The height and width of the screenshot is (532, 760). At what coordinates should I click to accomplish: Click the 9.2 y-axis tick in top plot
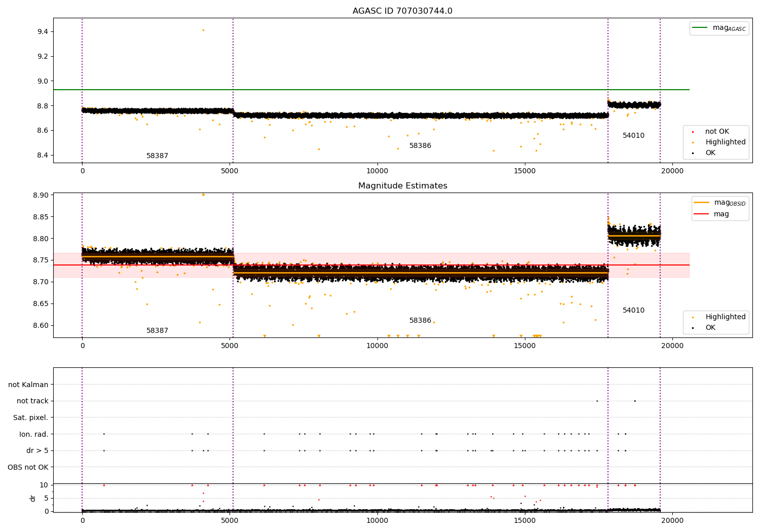point(43,57)
